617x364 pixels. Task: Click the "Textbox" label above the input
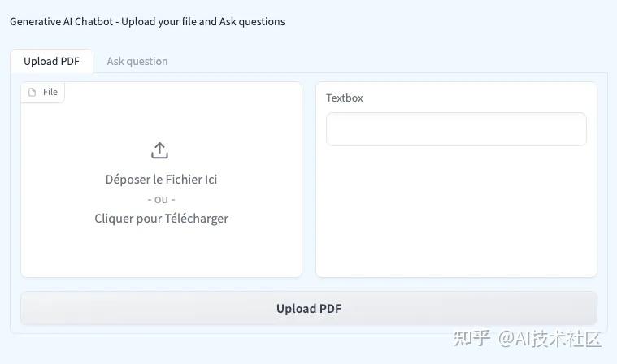[345, 97]
